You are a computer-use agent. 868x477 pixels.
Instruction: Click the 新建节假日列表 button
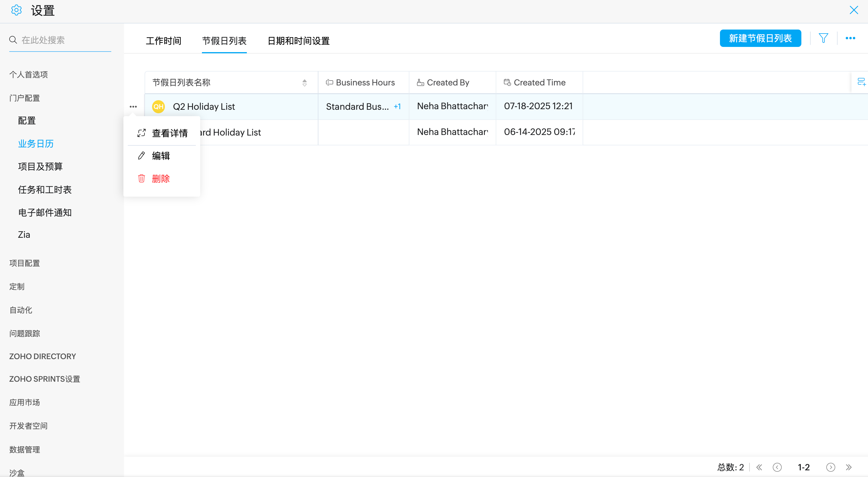pos(760,39)
